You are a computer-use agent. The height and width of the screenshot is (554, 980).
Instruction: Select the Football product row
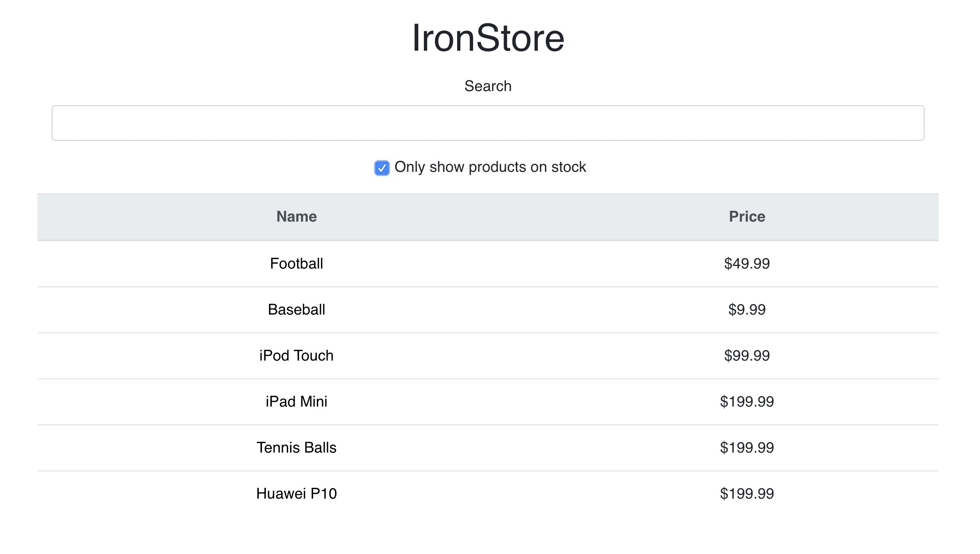[x=488, y=264]
